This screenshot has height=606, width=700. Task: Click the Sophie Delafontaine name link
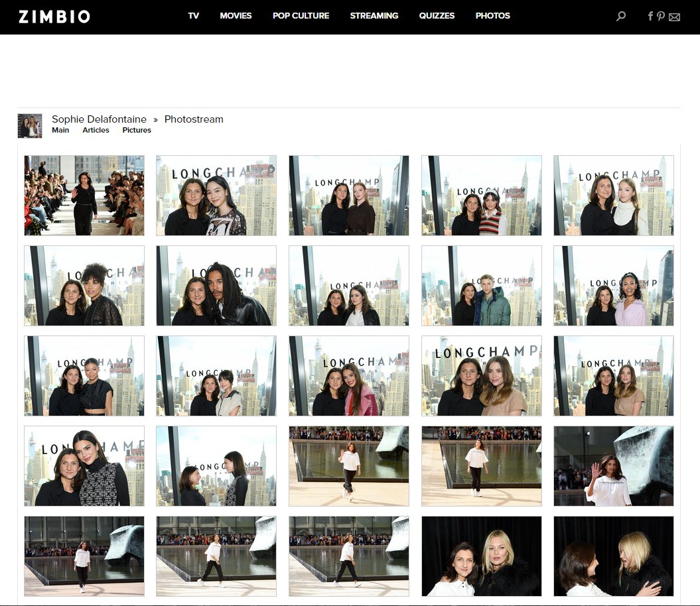(x=99, y=119)
